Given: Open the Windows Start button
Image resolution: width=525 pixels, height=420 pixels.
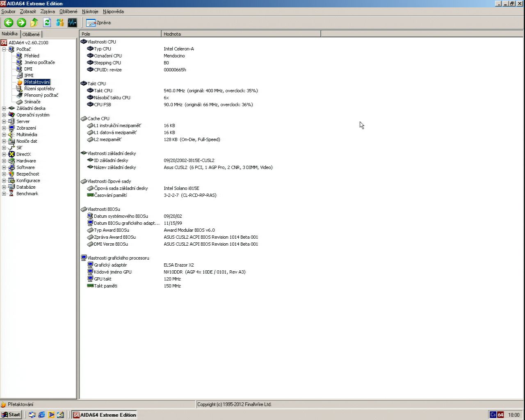Looking at the screenshot, I should pos(11,415).
